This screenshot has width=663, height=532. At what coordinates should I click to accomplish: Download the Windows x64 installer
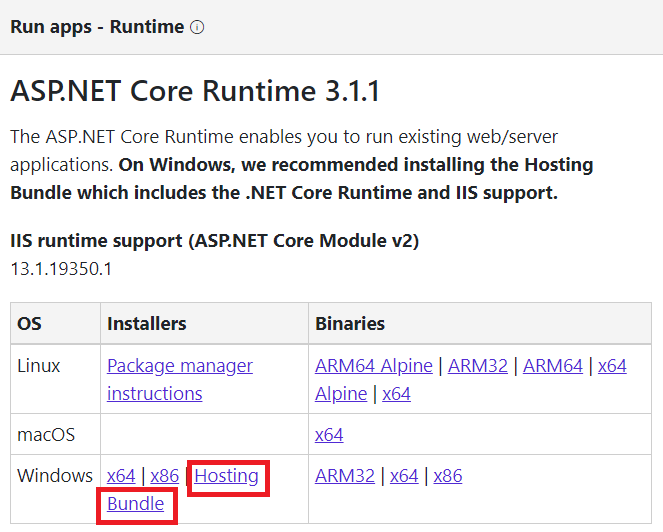coord(121,476)
